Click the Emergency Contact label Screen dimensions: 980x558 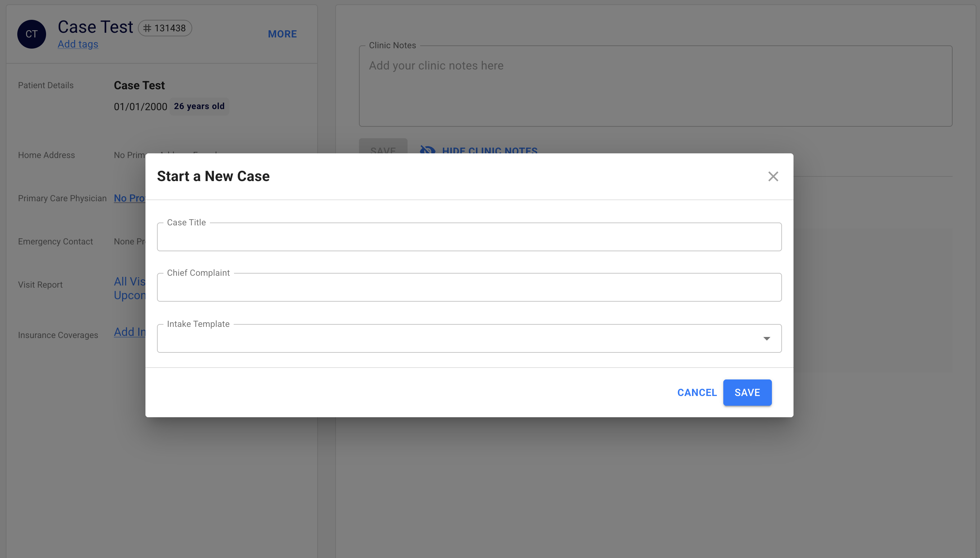[x=55, y=242]
